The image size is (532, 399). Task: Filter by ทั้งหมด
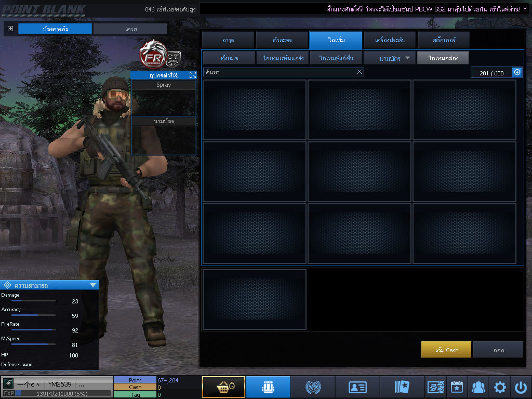pyautogui.click(x=229, y=58)
